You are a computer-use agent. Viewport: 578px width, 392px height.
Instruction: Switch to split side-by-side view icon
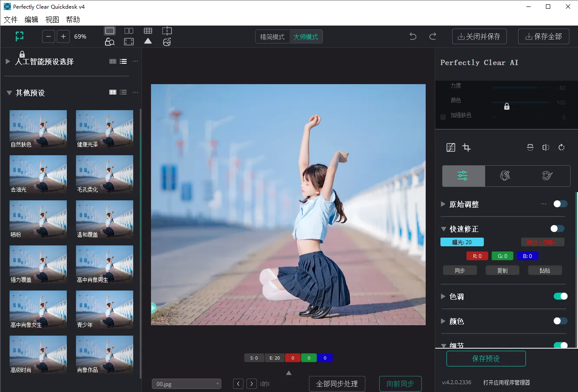pos(129,31)
